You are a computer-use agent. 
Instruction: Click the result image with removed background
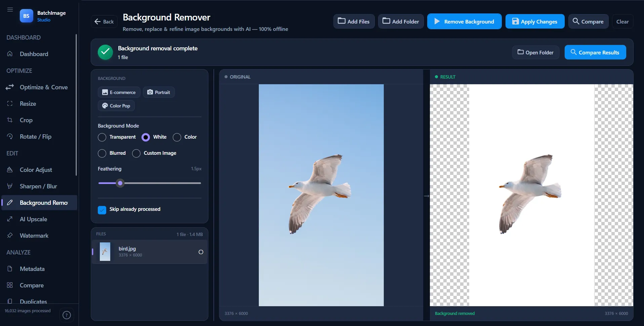click(531, 195)
